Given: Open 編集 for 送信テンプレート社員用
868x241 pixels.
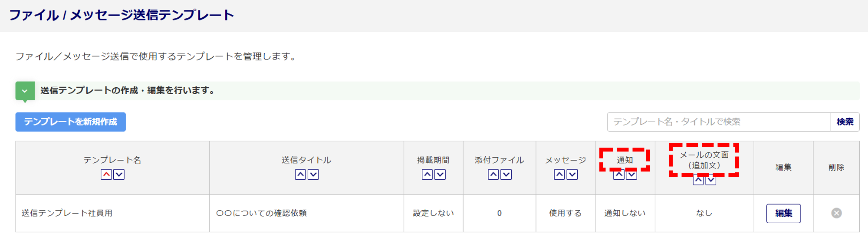Looking at the screenshot, I should click(x=783, y=213).
